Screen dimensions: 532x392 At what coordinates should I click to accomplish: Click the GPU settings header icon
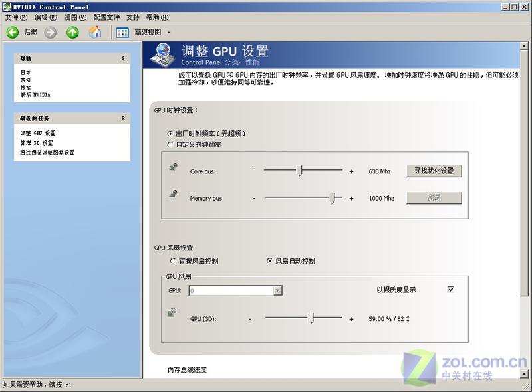click(164, 54)
